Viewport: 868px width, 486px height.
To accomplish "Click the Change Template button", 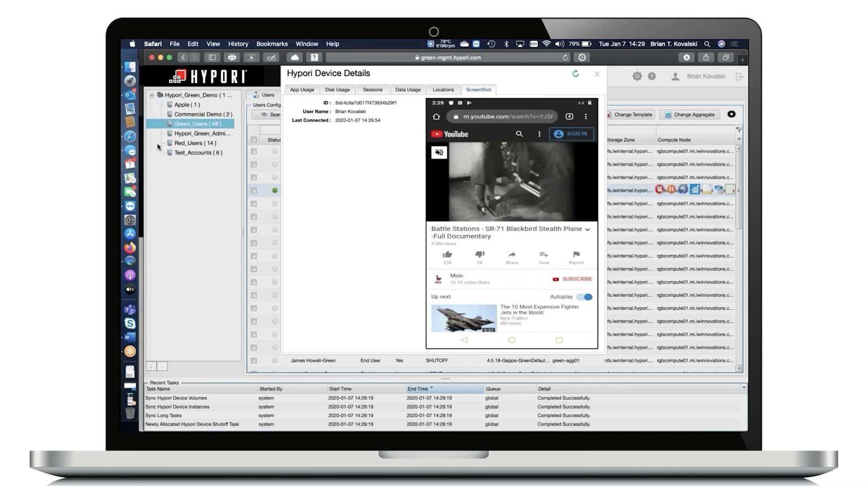I will (630, 114).
